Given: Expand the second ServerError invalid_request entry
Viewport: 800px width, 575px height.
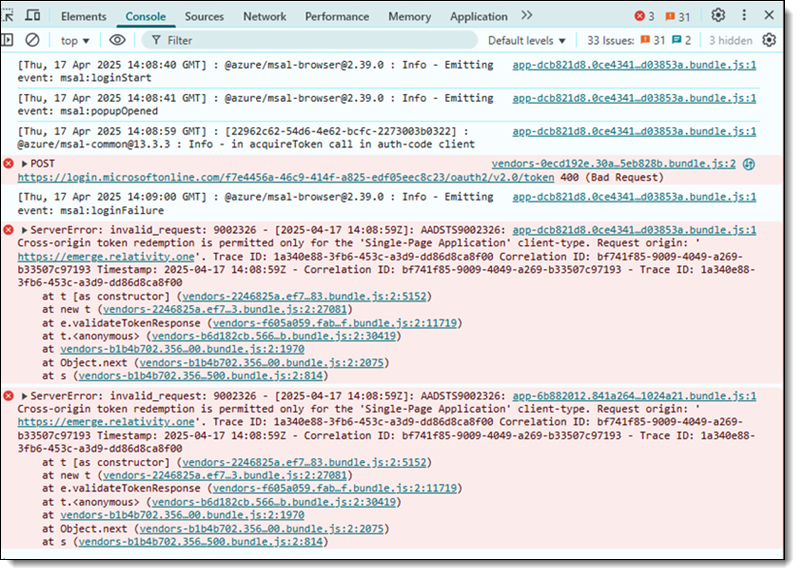Looking at the screenshot, I should (x=24, y=396).
